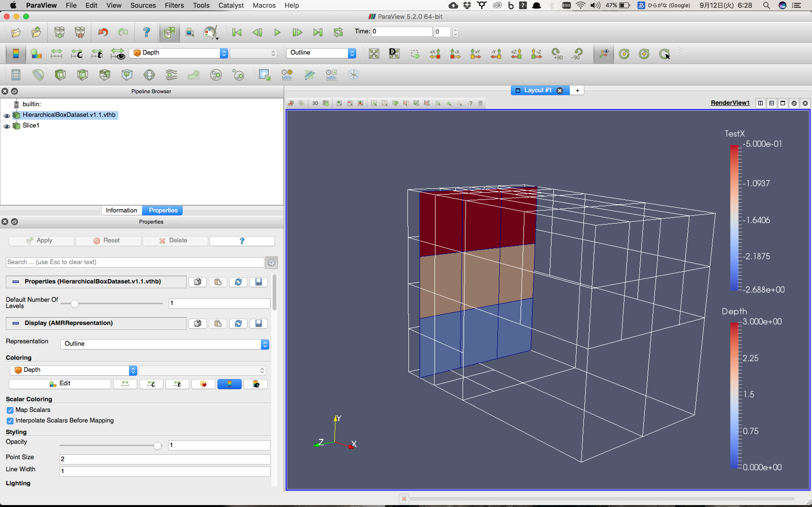Apply the Slice filter from the toolbar
812x507 pixels.
[83, 74]
